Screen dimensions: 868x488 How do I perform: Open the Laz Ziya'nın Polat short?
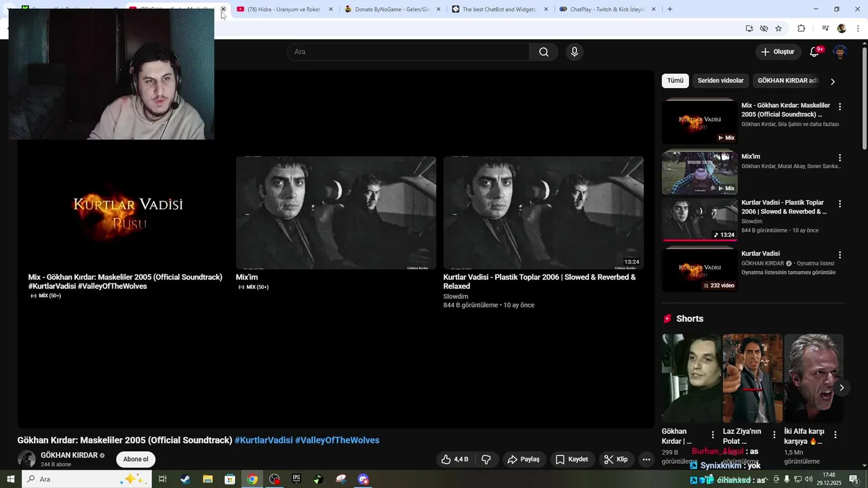(x=752, y=378)
